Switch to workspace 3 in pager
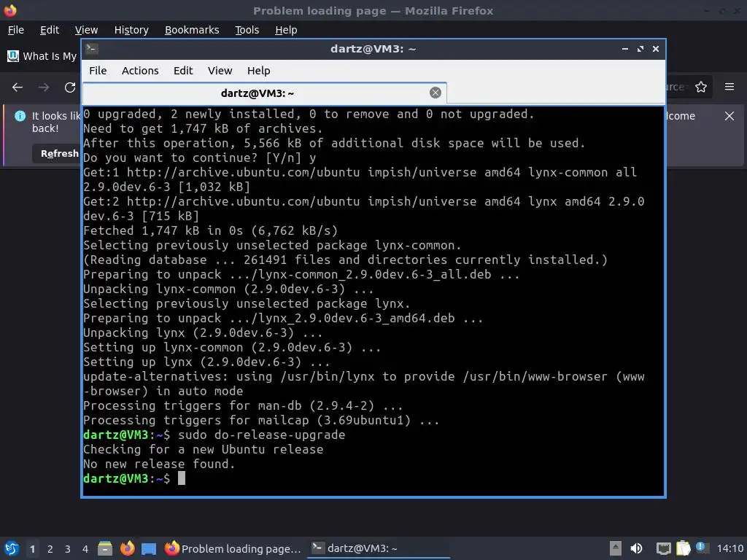 click(68, 549)
